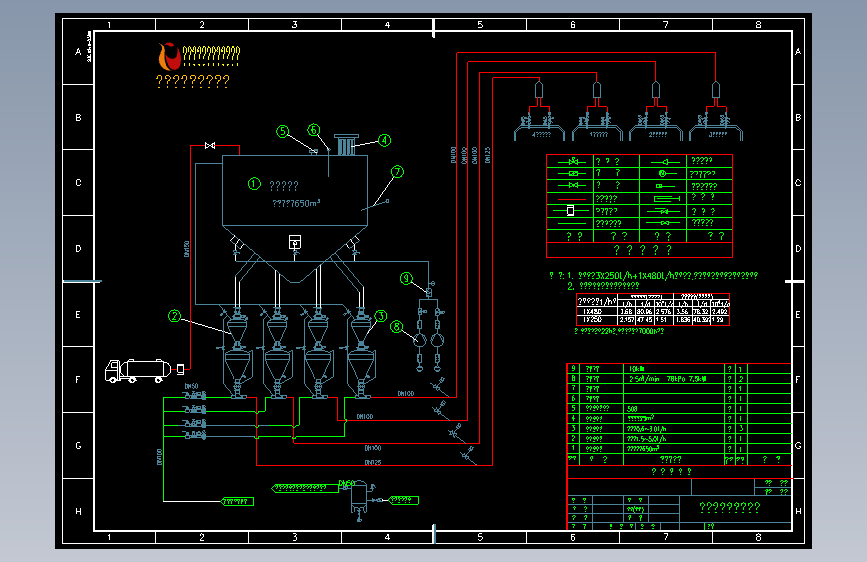Select callout balloon 2 beside the hoppers
The width and height of the screenshot is (867, 562).
(174, 316)
